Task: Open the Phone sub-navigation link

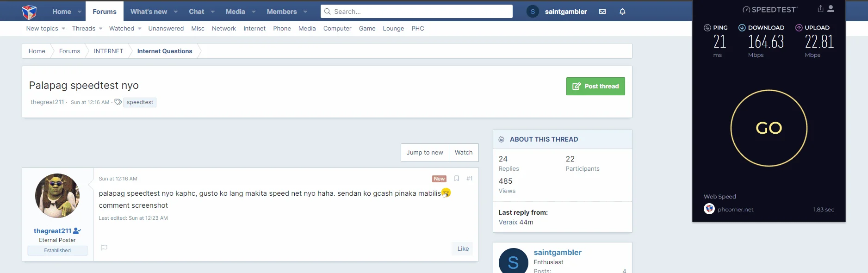Action: (282, 29)
